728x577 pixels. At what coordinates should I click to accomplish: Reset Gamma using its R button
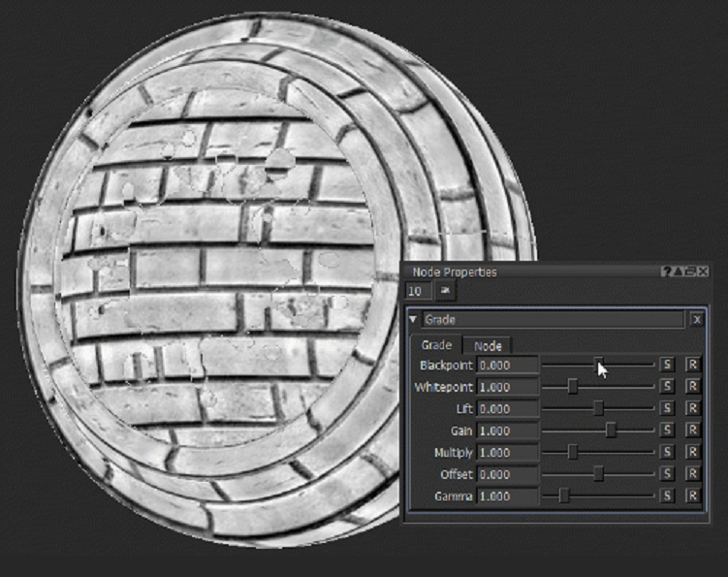[692, 497]
